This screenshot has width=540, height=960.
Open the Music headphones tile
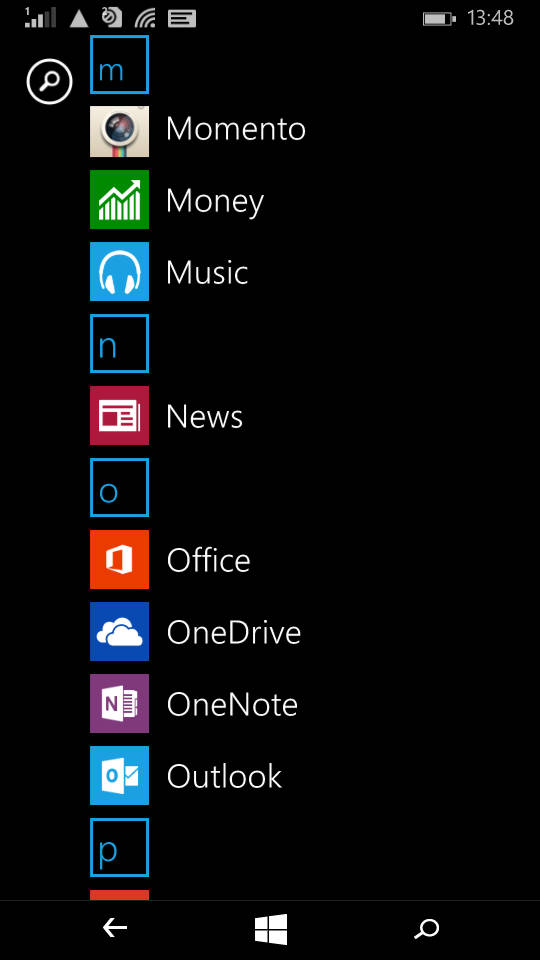[119, 271]
